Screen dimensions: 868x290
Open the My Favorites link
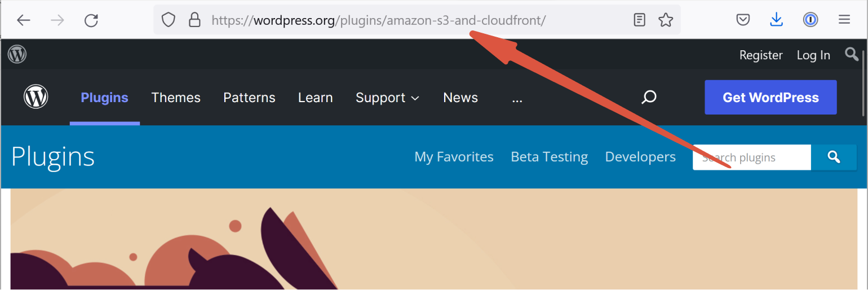pyautogui.click(x=454, y=157)
